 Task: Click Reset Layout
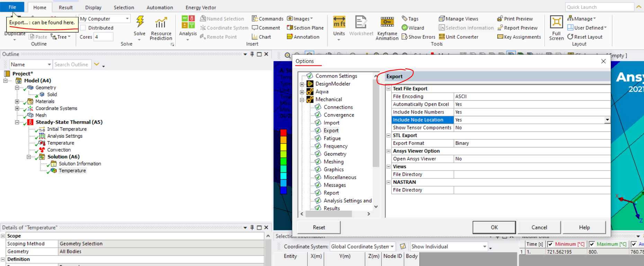coord(585,37)
